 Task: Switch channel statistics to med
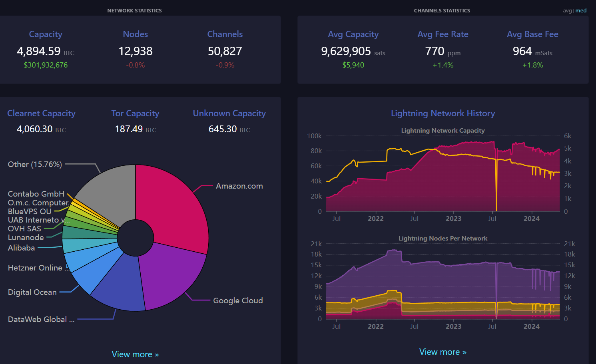[581, 11]
